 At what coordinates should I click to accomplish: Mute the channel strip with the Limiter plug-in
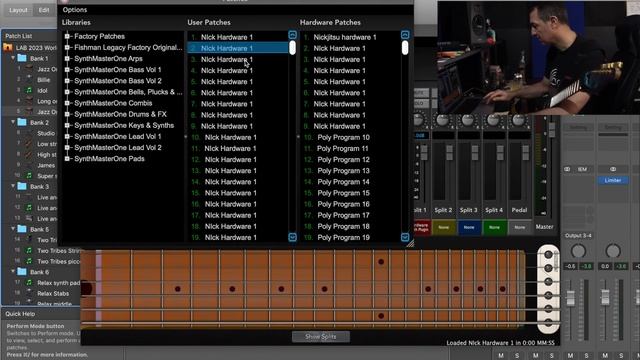(605, 356)
